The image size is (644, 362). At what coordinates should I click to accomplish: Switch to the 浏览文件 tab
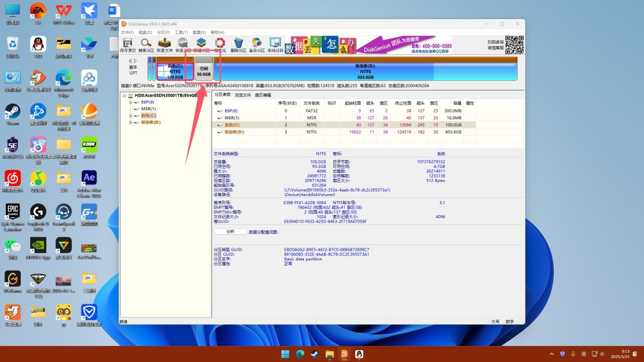click(x=243, y=95)
